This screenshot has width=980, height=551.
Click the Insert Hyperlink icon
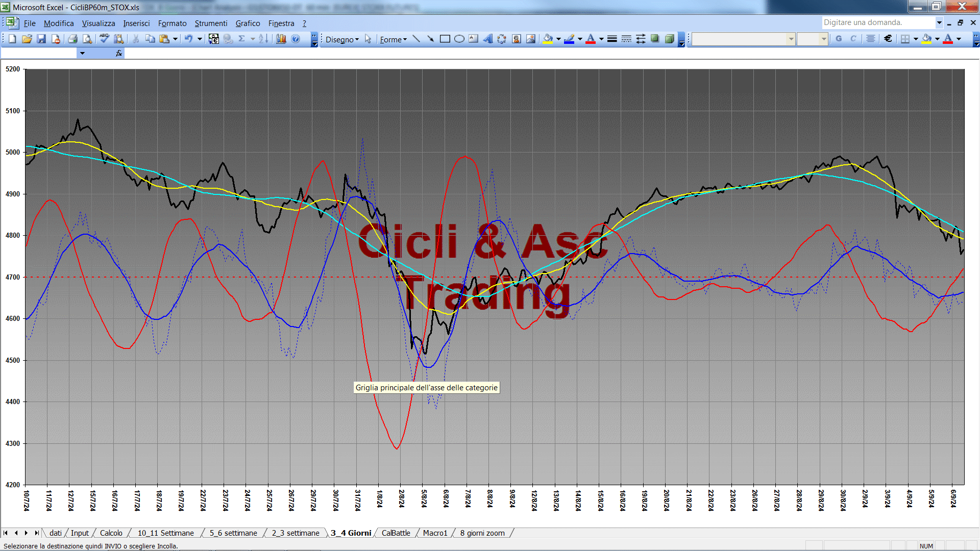(228, 39)
